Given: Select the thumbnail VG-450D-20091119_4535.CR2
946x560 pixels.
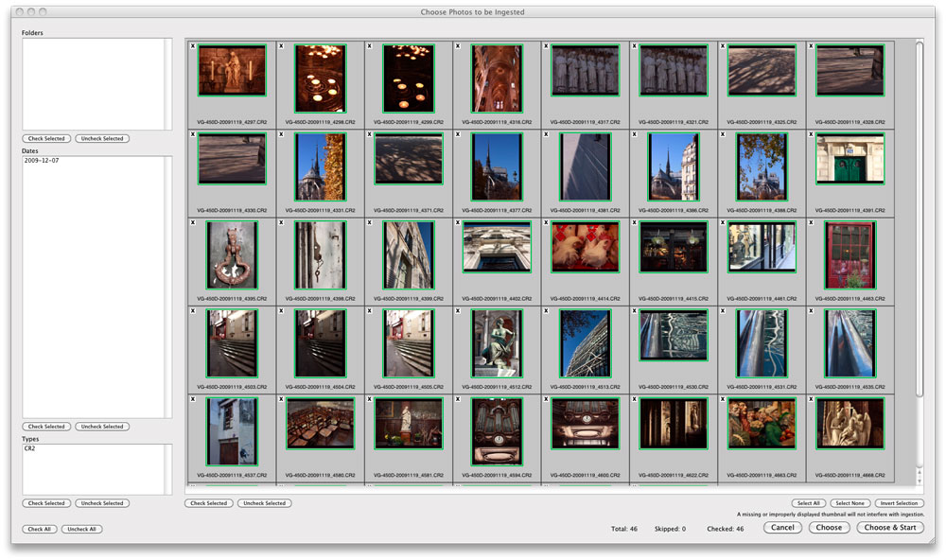Looking at the screenshot, I should (x=850, y=343).
